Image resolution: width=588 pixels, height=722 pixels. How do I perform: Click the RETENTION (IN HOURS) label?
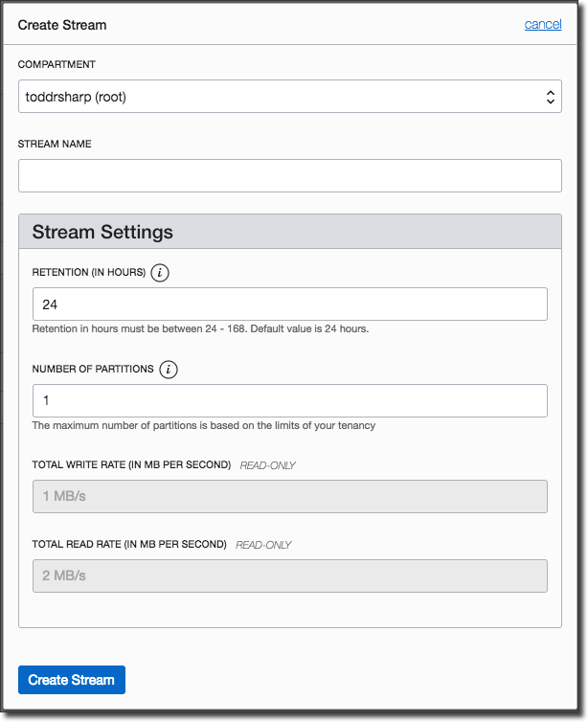[89, 273]
